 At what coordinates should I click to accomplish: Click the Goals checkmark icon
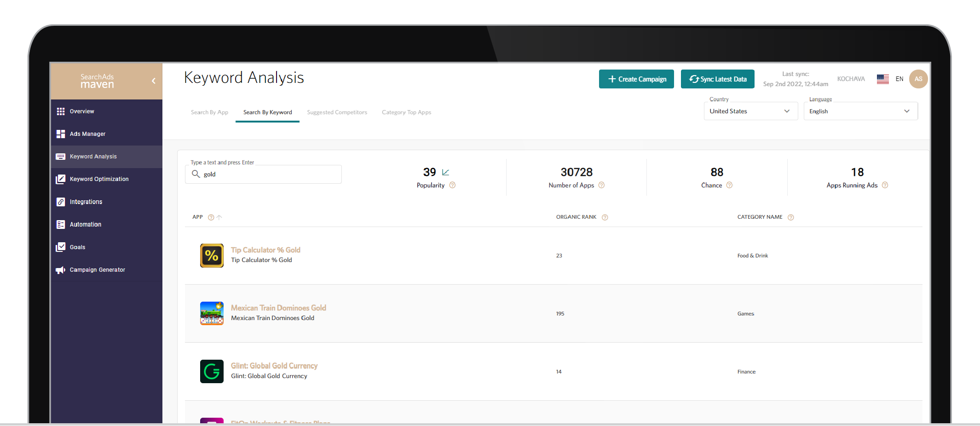(61, 247)
